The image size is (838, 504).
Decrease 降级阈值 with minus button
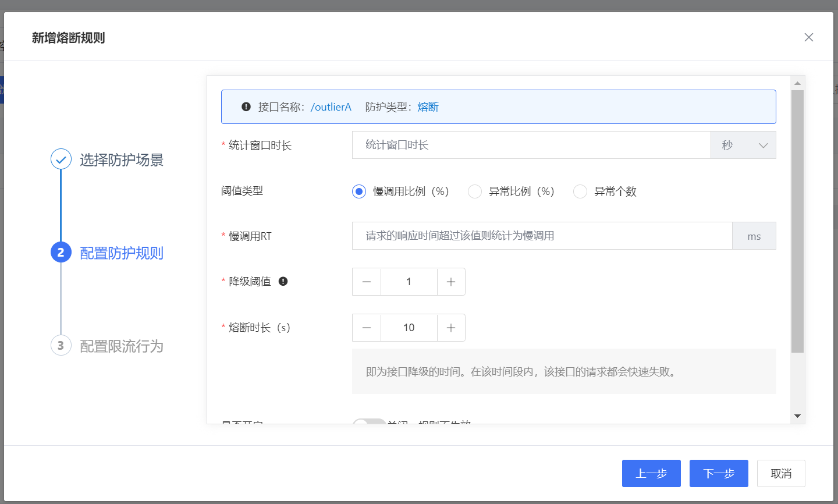pos(367,282)
